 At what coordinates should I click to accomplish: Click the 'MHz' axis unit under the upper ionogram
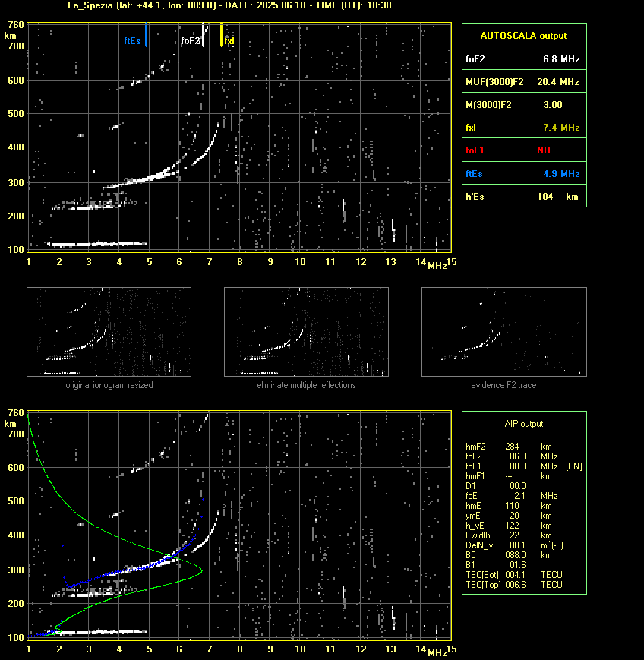click(437, 266)
